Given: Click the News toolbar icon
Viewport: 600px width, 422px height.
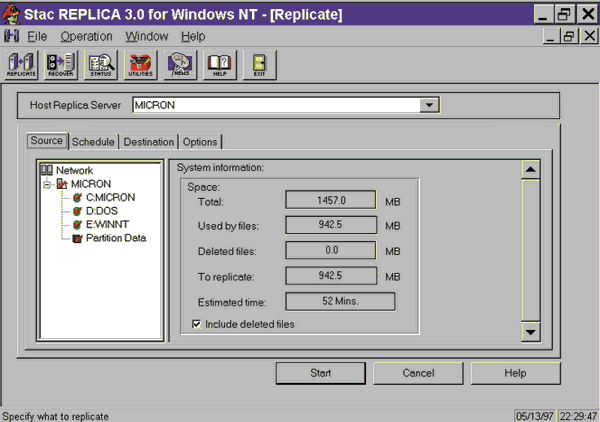Looking at the screenshot, I should click(x=180, y=65).
